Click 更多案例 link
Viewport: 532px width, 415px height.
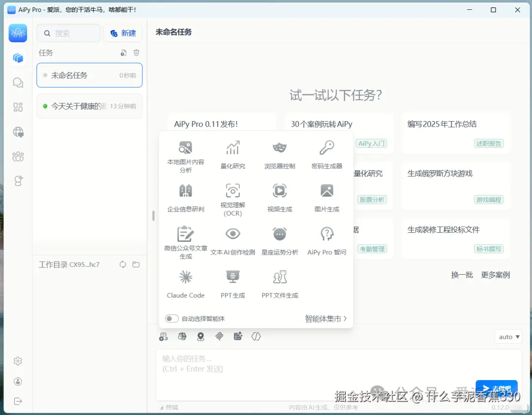[496, 275]
